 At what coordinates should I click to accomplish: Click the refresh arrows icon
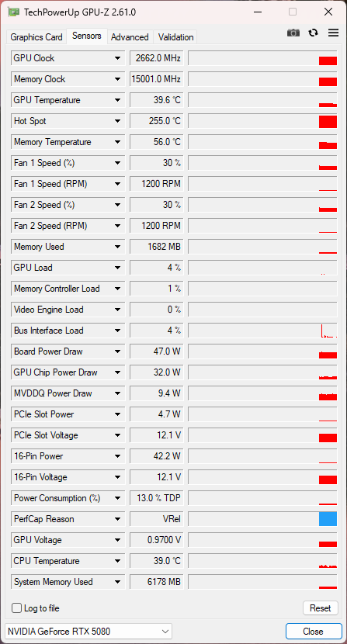314,33
